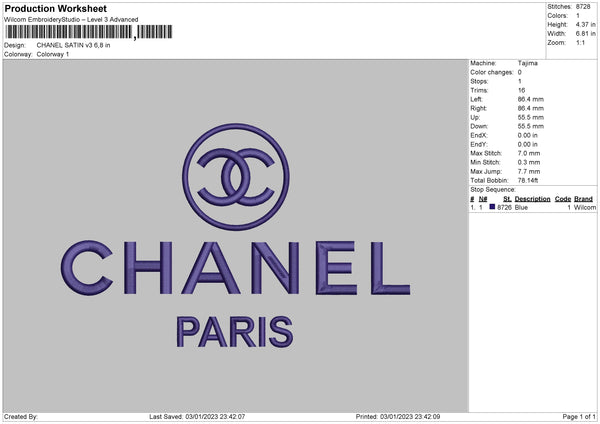This screenshot has height=424, width=600.
Task: Click the Width value 6.81 in
Action: coord(585,34)
